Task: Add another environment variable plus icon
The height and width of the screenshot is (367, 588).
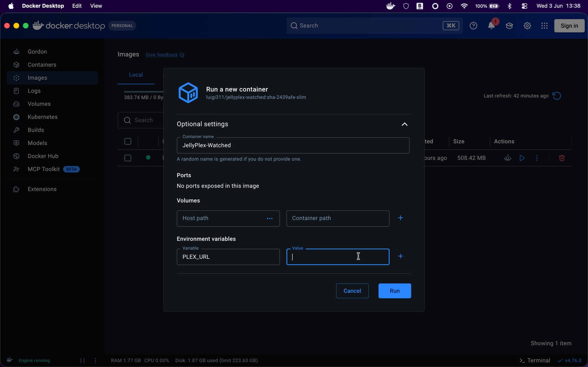Action: (401, 256)
